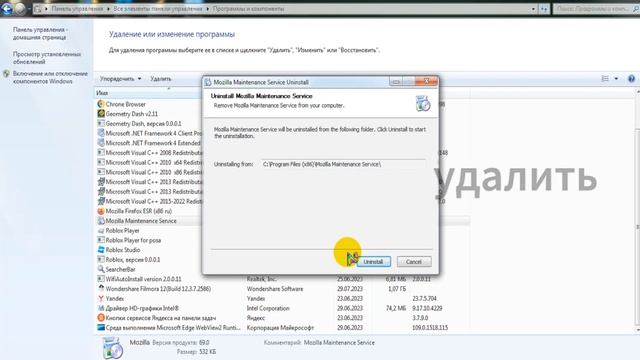Click the Wondershare Software publisher text

[275, 289]
